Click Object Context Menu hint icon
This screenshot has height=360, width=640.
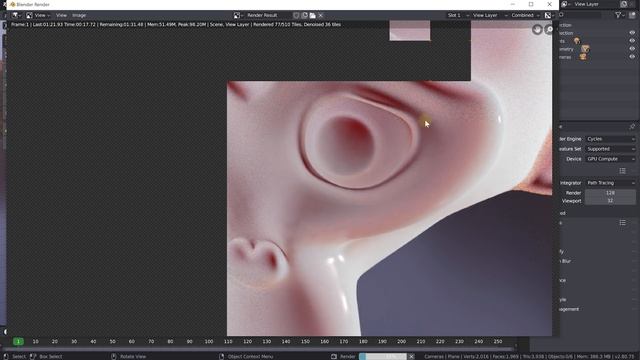click(x=222, y=356)
